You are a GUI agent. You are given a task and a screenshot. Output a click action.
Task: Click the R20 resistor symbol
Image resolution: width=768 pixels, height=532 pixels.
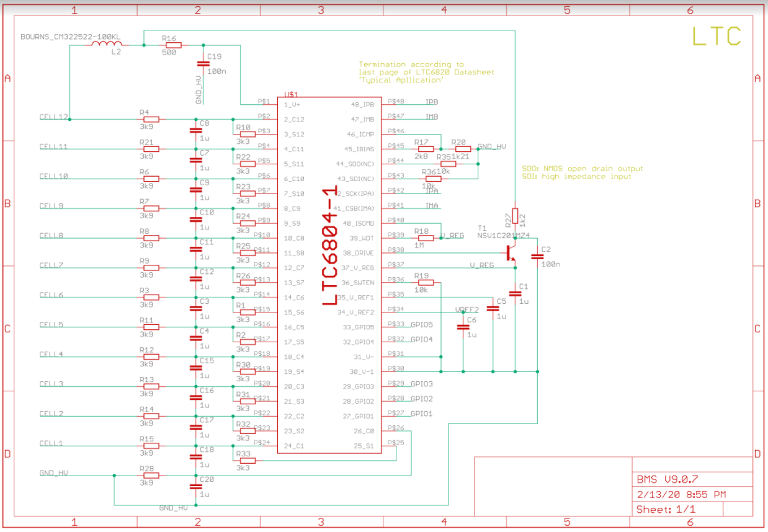click(x=463, y=149)
